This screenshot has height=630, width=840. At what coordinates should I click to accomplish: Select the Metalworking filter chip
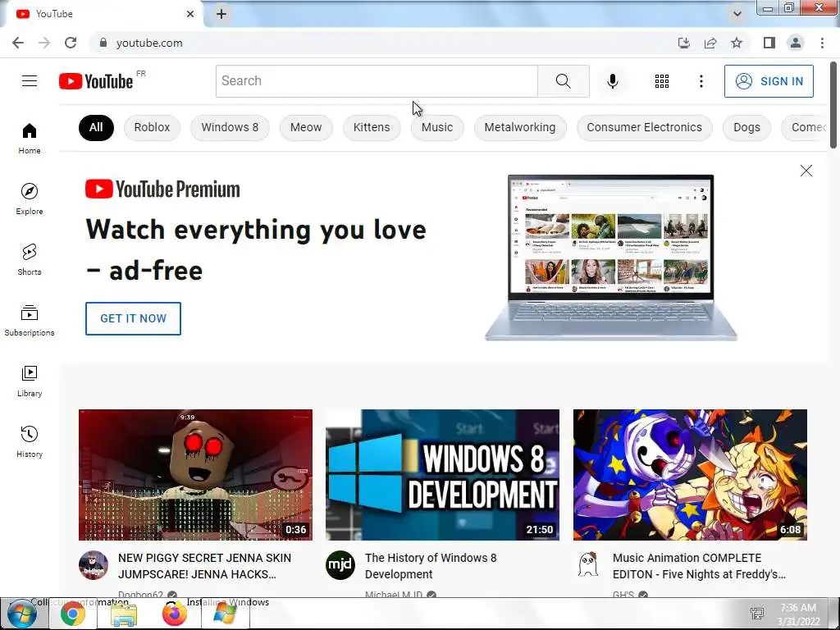click(x=519, y=127)
